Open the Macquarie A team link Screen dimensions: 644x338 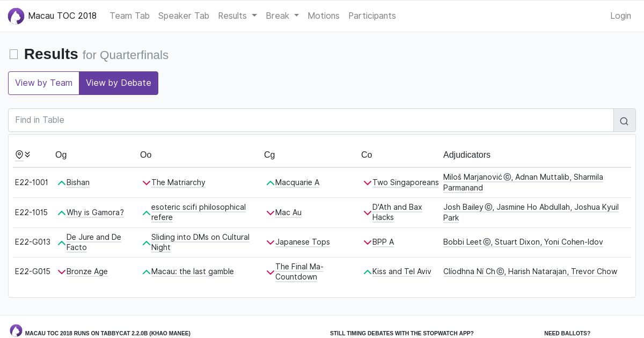(297, 182)
